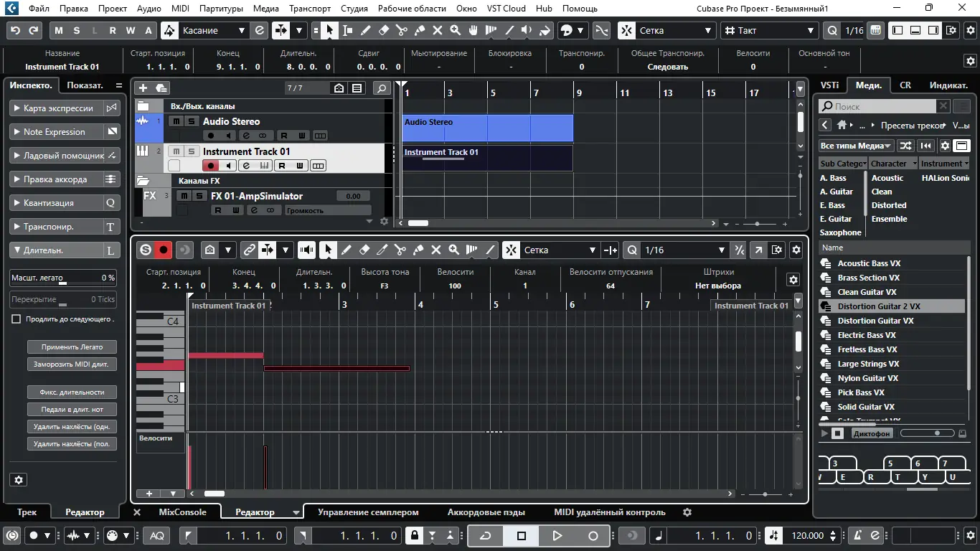This screenshot has width=980, height=551.
Task: Click the Stop button in transport bar
Action: (x=522, y=536)
